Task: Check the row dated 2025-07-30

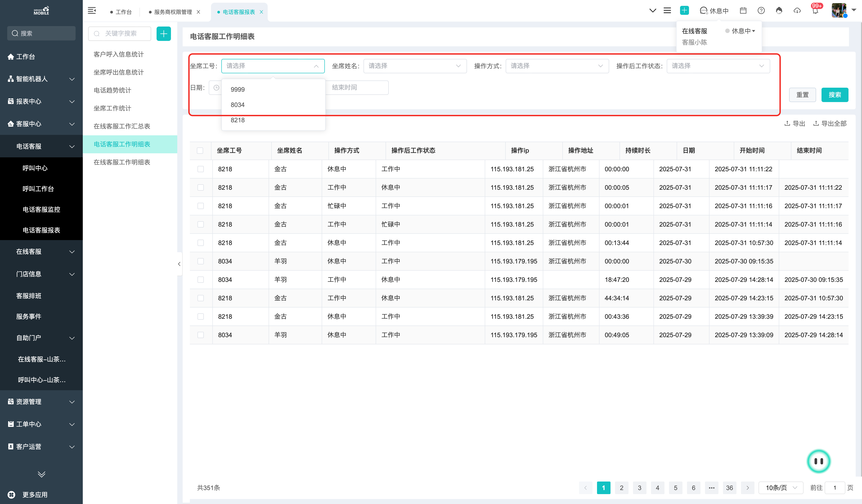Action: (200, 261)
